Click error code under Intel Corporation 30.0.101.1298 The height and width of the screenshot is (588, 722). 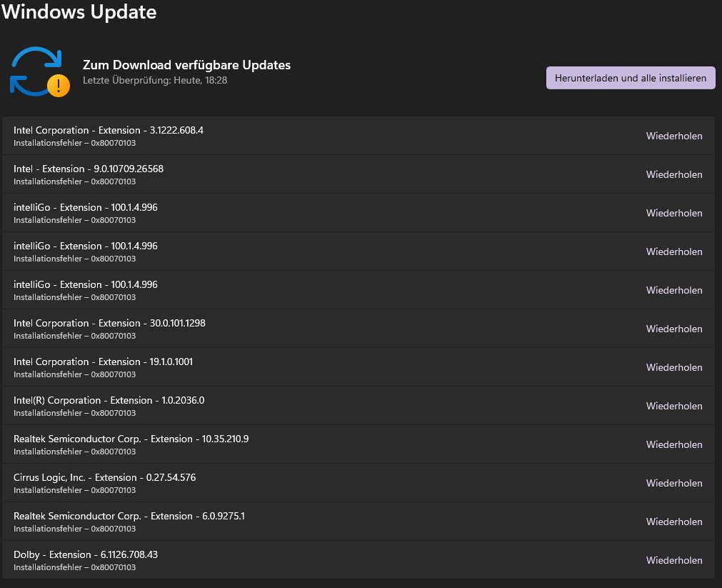coord(74,336)
